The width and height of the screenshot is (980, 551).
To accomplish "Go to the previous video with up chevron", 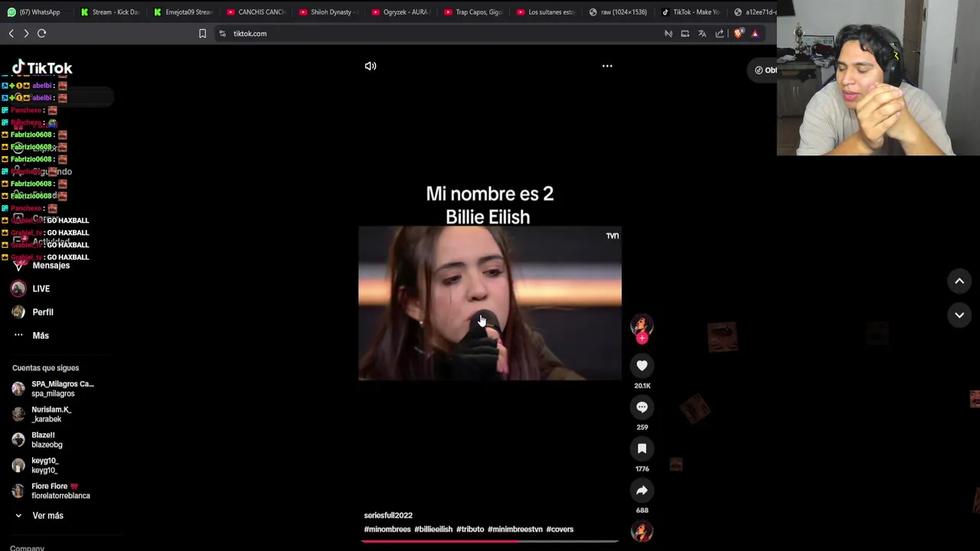I will (x=959, y=281).
